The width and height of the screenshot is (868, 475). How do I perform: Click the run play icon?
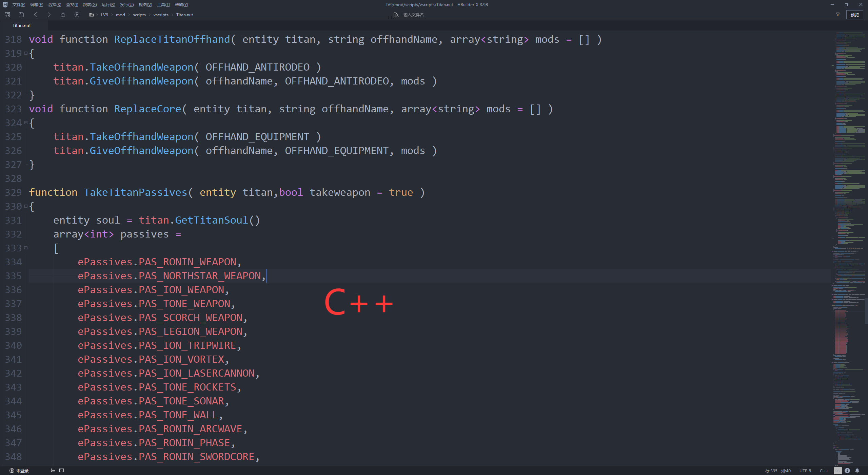(77, 15)
